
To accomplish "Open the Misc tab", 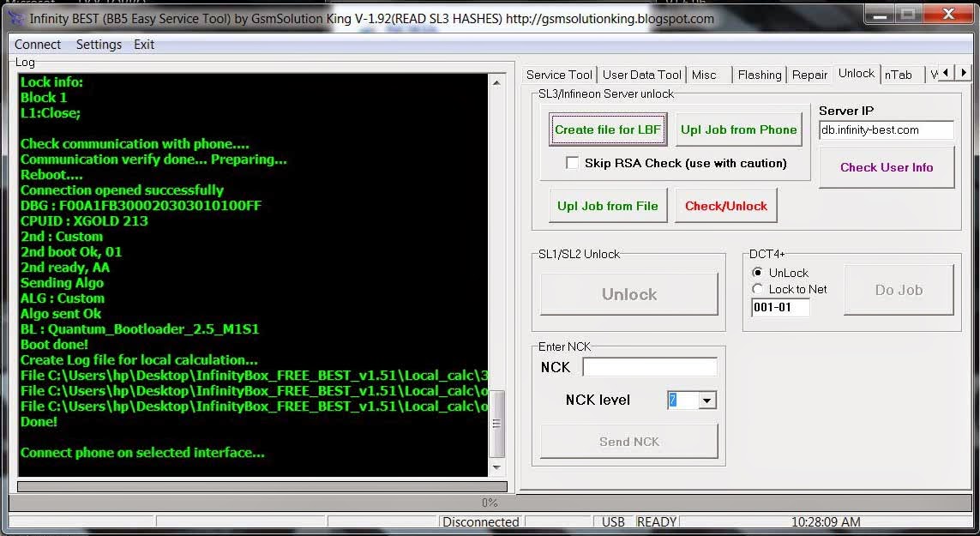I will pyautogui.click(x=704, y=75).
